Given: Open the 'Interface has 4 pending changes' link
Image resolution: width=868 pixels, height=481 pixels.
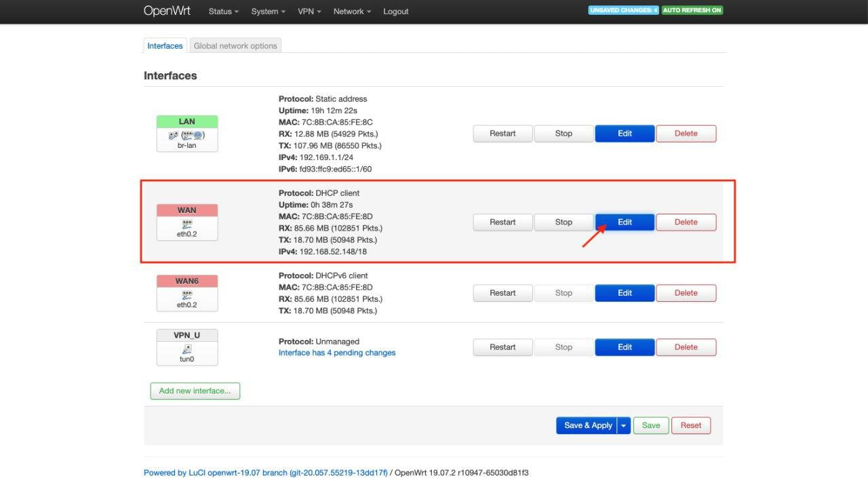Looking at the screenshot, I should click(x=337, y=353).
